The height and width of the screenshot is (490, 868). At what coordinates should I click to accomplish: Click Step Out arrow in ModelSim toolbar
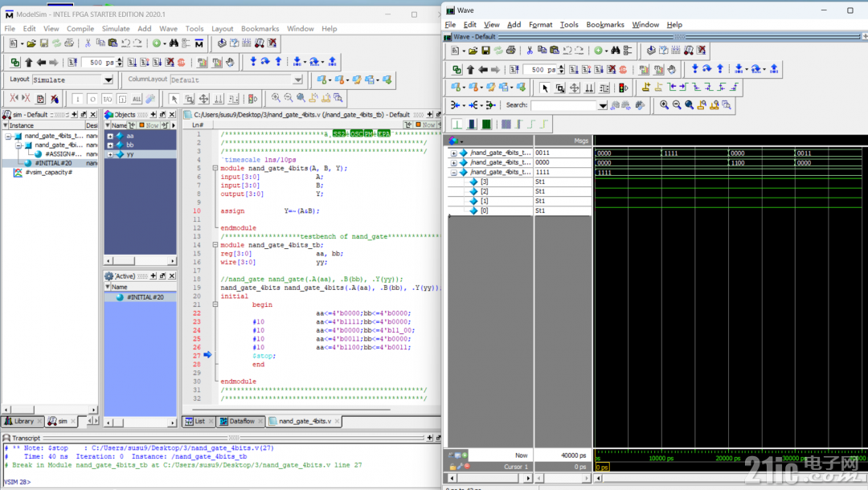coord(278,62)
